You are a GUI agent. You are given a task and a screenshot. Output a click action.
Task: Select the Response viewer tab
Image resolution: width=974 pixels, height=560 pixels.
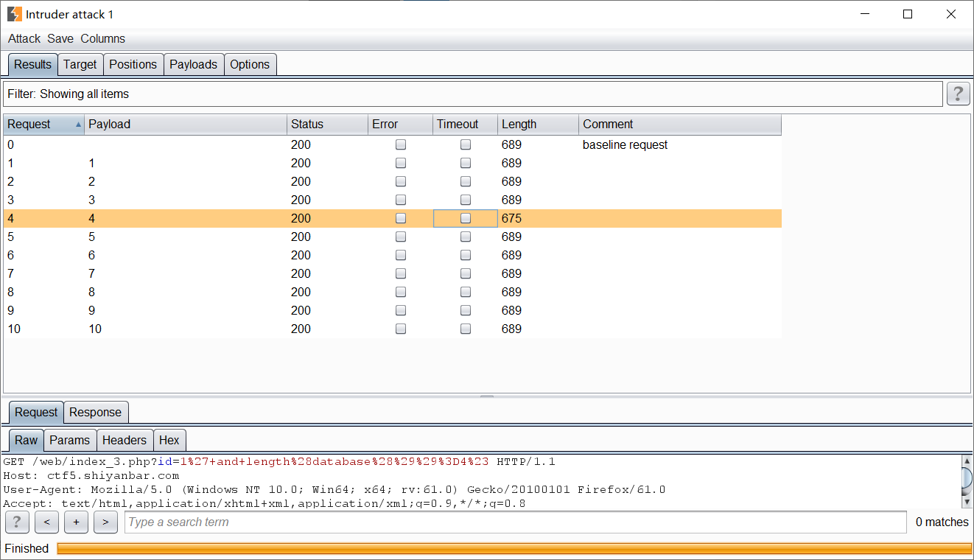(96, 413)
